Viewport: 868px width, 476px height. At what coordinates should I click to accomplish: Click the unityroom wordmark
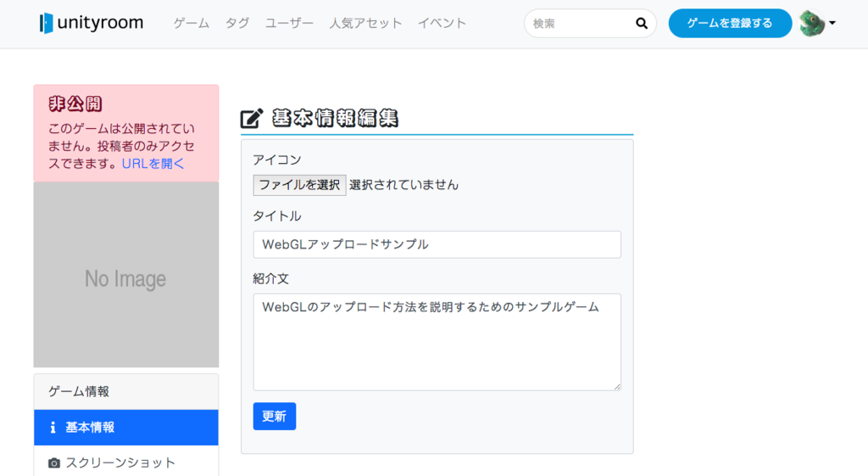[x=100, y=23]
